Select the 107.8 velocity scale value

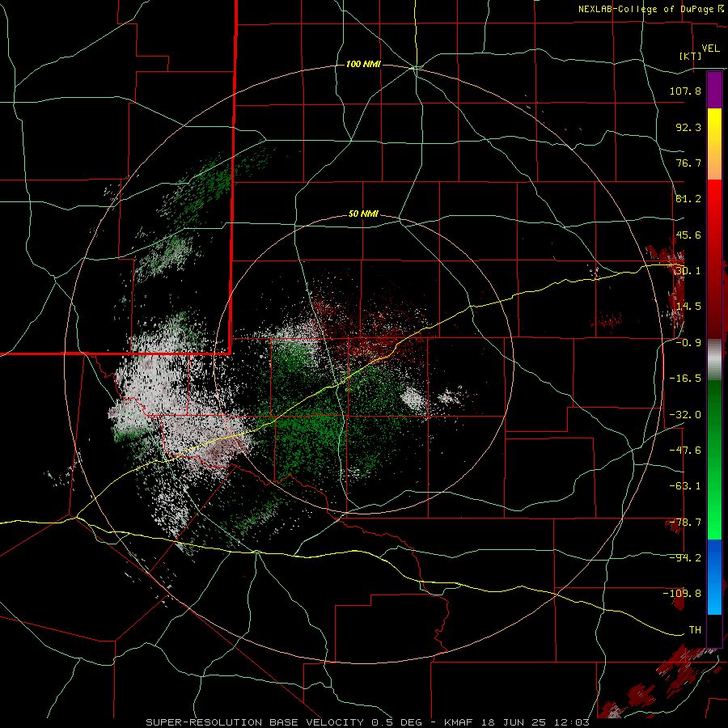click(685, 91)
